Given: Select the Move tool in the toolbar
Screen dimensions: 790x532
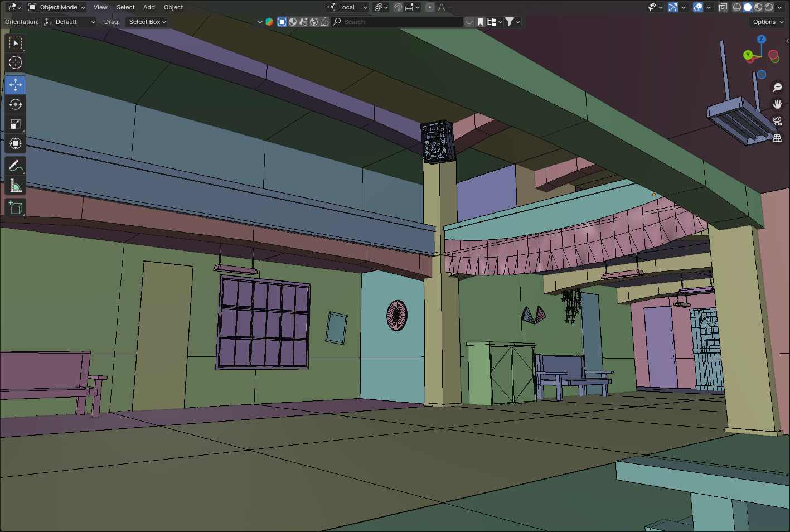Looking at the screenshot, I should click(x=16, y=85).
